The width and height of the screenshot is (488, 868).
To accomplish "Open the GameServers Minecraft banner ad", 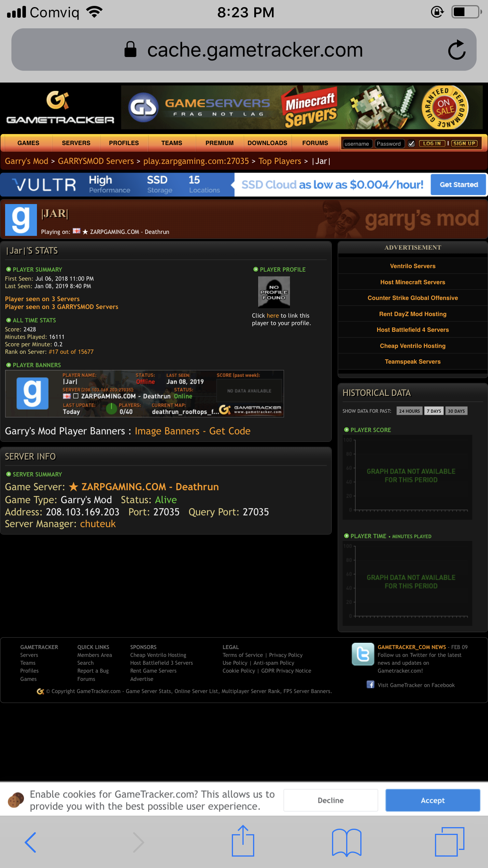I will click(302, 107).
